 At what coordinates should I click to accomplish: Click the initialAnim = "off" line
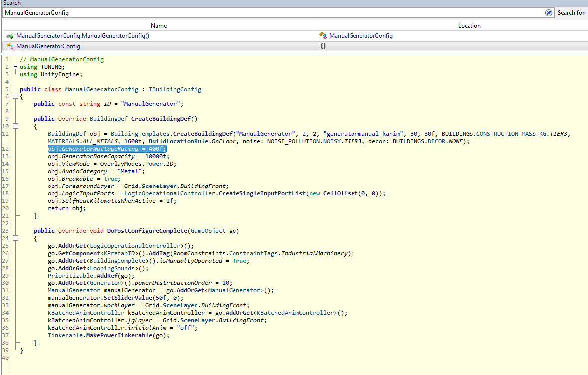(122, 328)
